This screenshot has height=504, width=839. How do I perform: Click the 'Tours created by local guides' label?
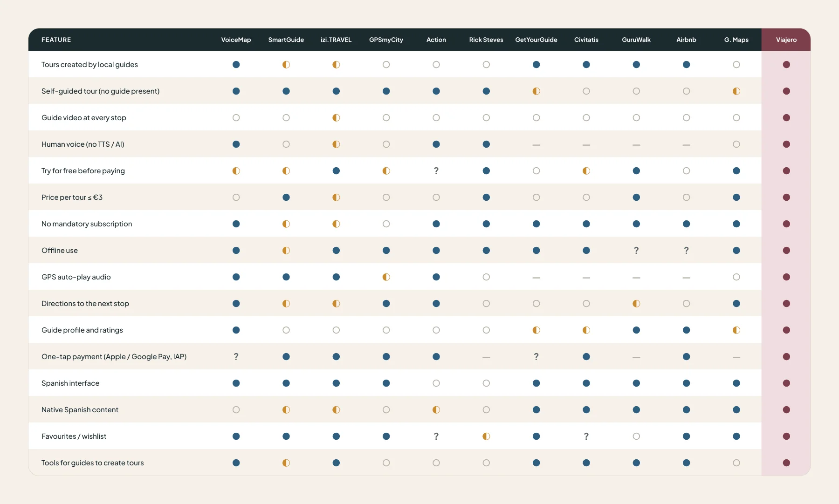click(89, 65)
